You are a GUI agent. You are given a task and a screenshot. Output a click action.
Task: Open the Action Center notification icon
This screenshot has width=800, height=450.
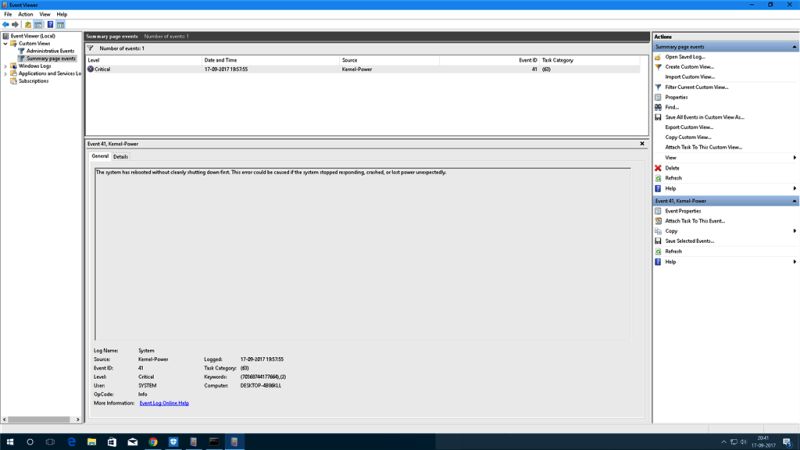(x=787, y=442)
